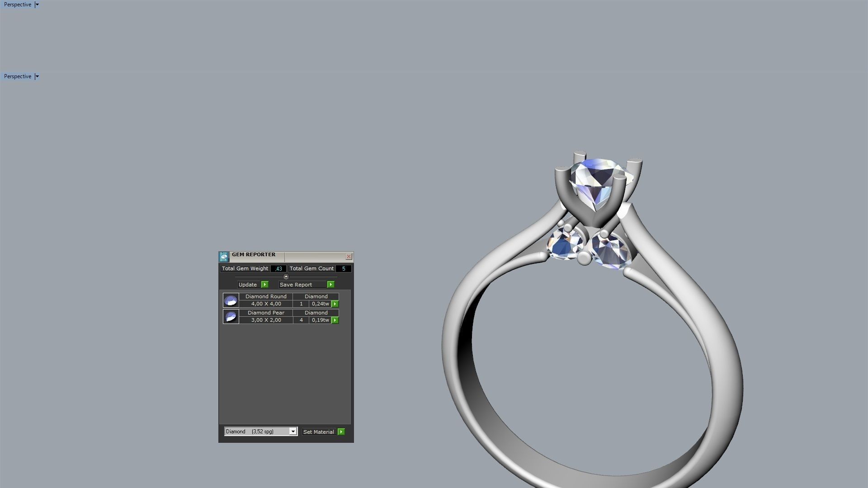Click the Gem Reporter panel logo icon
This screenshot has height=488, width=868.
point(224,257)
